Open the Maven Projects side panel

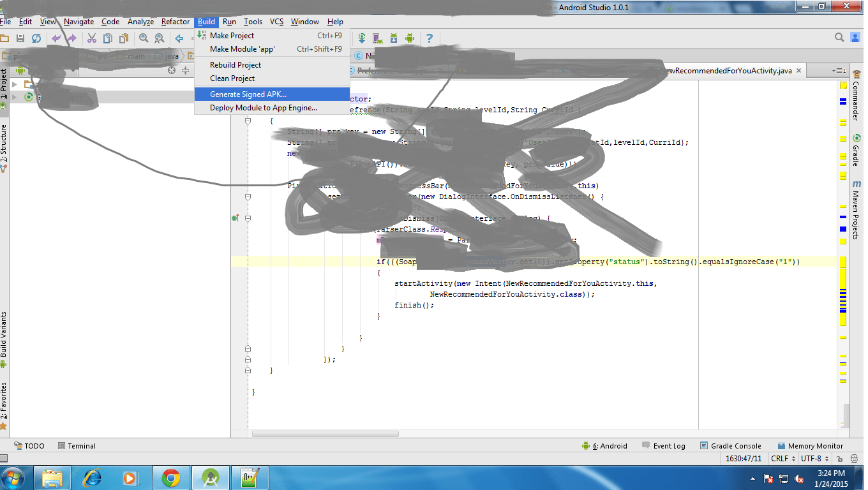point(856,210)
